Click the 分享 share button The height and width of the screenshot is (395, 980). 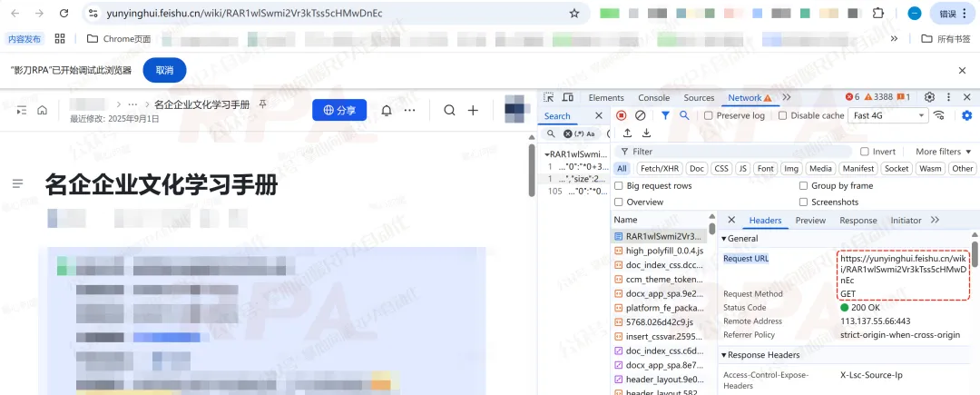click(339, 110)
